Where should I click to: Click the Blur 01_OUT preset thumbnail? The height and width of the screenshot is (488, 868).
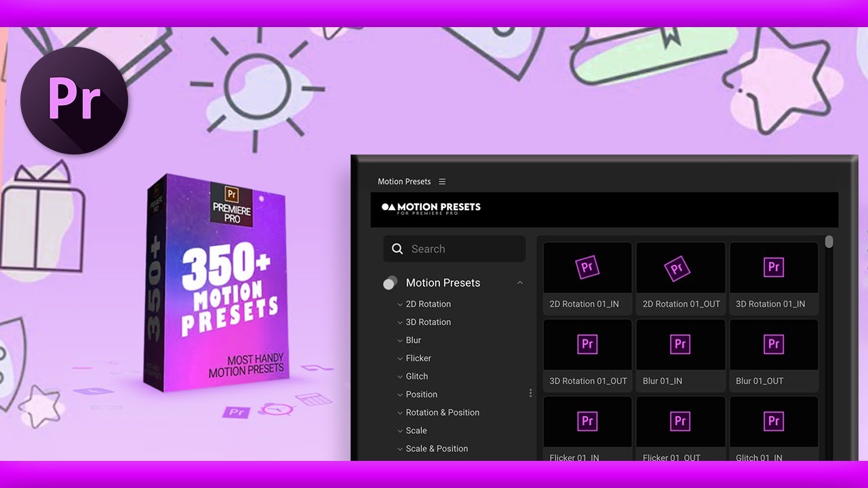(x=774, y=345)
